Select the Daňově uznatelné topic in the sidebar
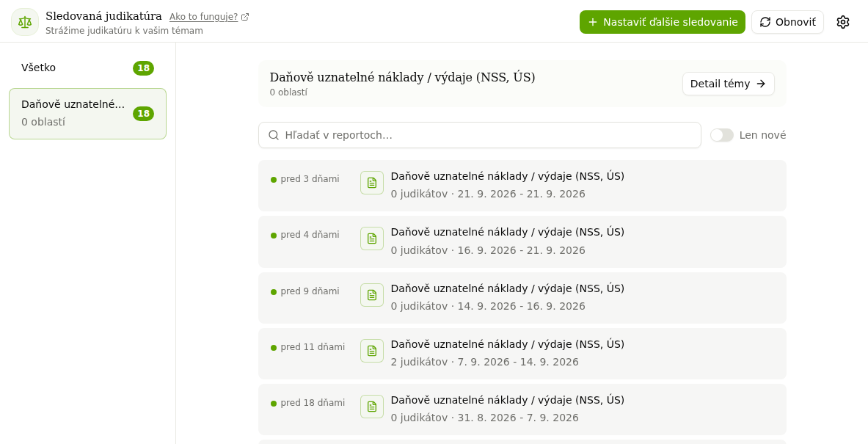Image resolution: width=868 pixels, height=444 pixels. coord(87,114)
